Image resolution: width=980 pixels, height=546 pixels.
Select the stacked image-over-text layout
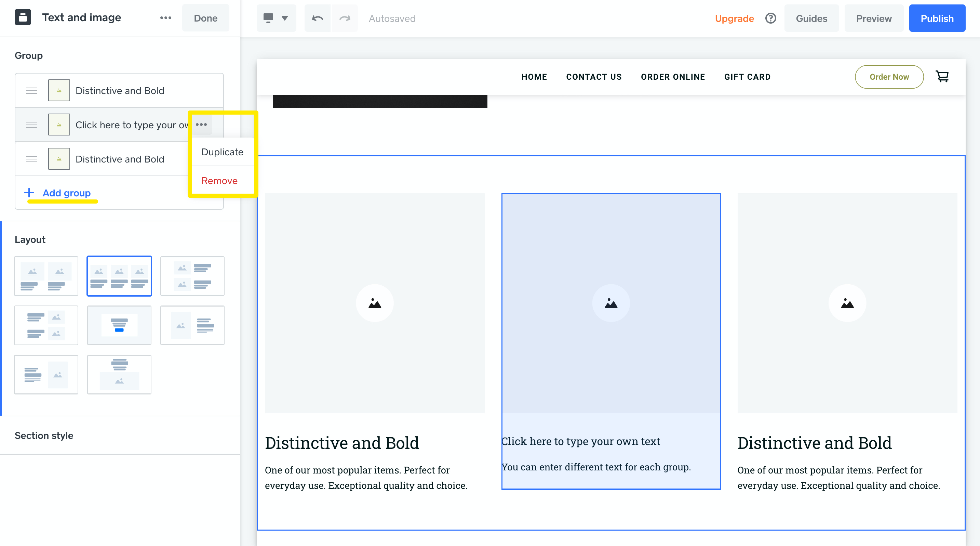tap(119, 374)
